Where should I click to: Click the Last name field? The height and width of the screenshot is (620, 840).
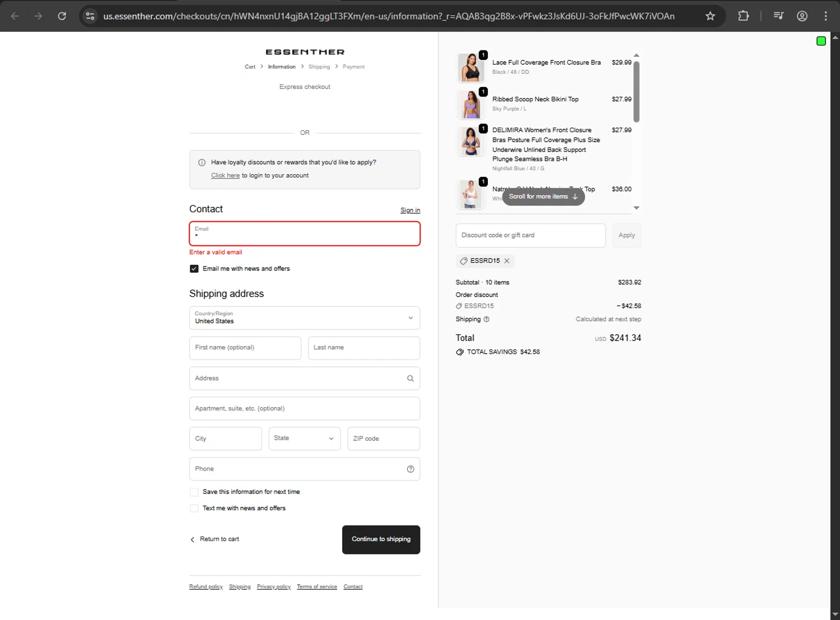click(364, 348)
